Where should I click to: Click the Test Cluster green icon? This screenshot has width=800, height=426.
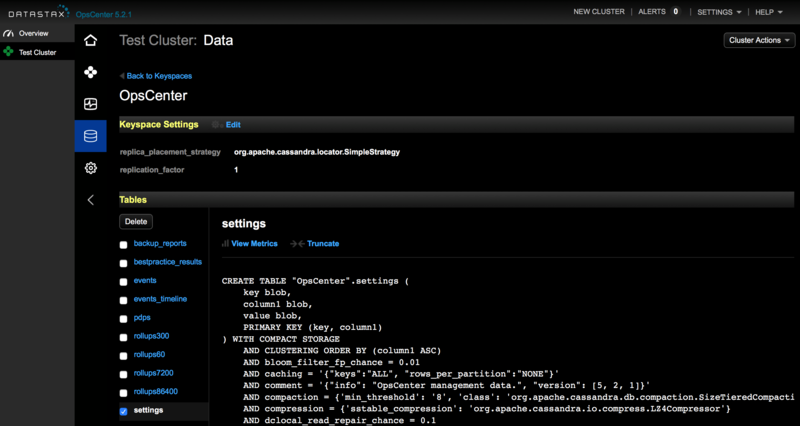tap(8, 52)
